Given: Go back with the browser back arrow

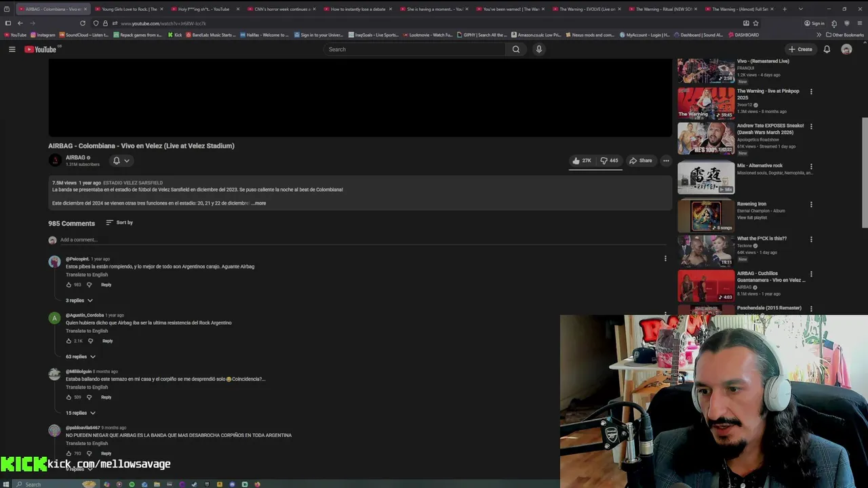Looking at the screenshot, I should 20,23.
